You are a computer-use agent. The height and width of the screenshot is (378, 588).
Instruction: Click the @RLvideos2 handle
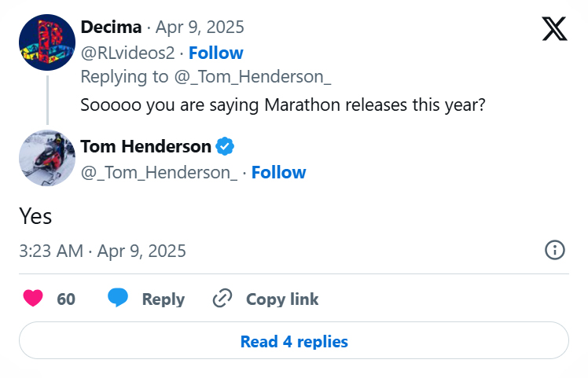[x=128, y=53]
